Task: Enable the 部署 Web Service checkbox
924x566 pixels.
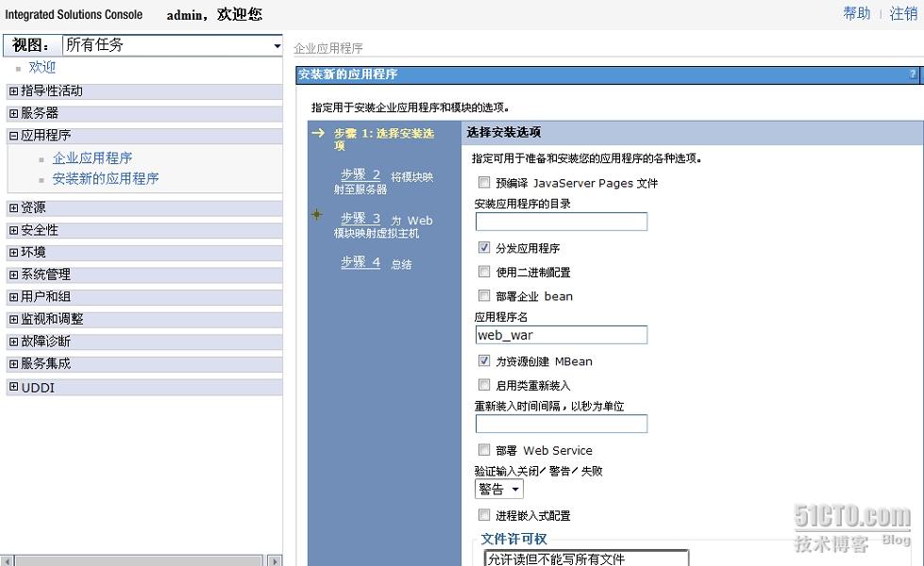Action: [485, 450]
